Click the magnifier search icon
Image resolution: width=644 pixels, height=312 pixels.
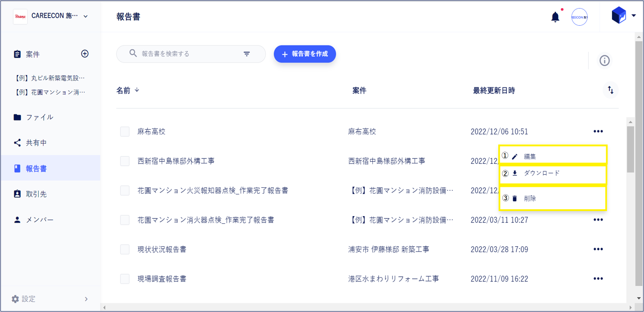[x=133, y=53]
